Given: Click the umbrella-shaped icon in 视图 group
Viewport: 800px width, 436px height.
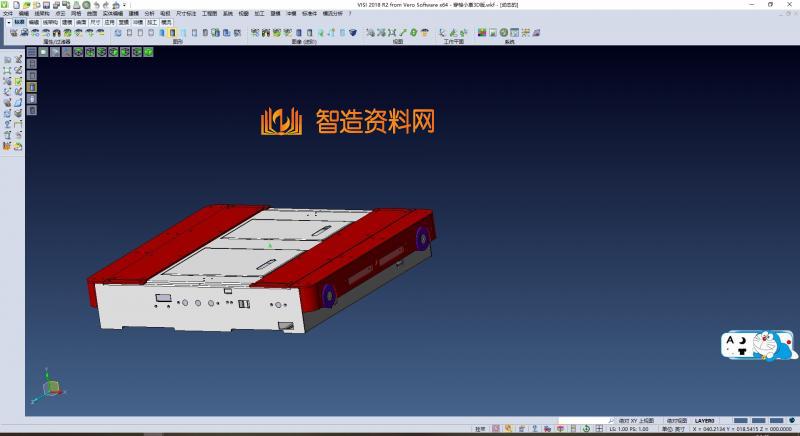Looking at the screenshot, I should (424, 33).
